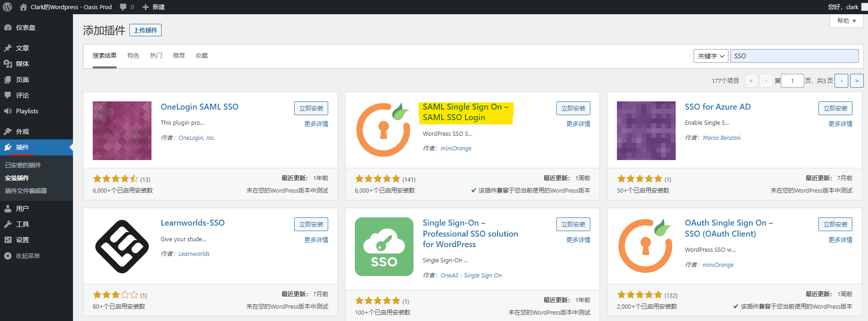Open the 媒体 media menu
This screenshot has width=868, height=321.
22,64
